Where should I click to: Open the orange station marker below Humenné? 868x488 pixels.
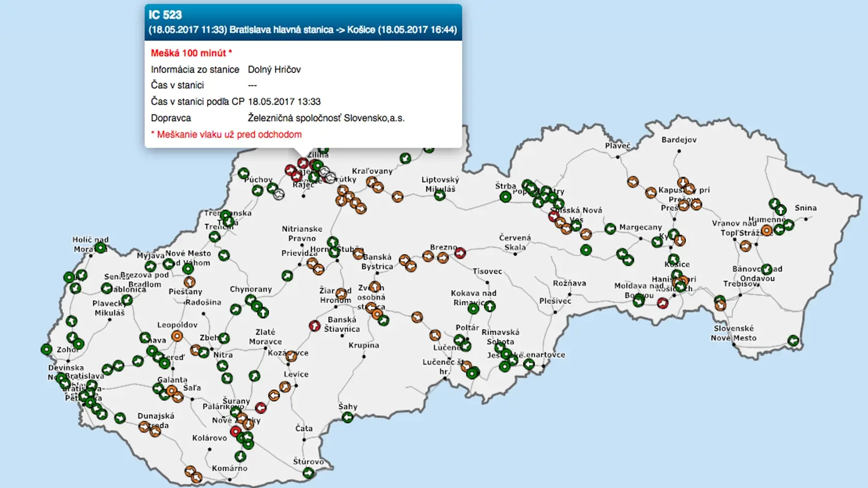[767, 230]
